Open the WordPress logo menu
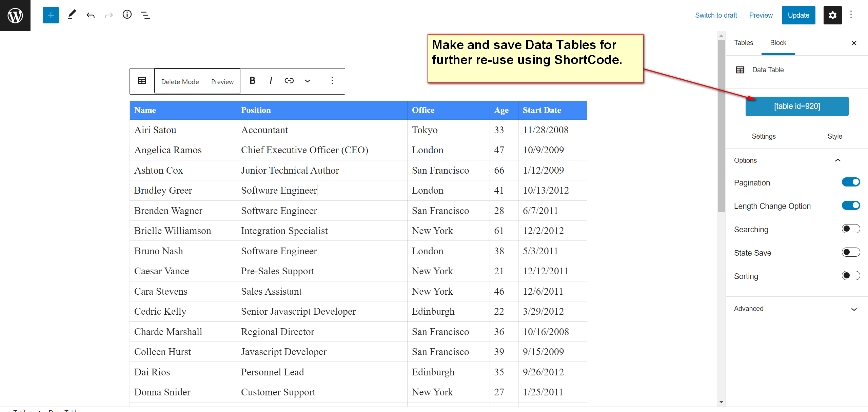This screenshot has width=868, height=412. click(x=15, y=15)
